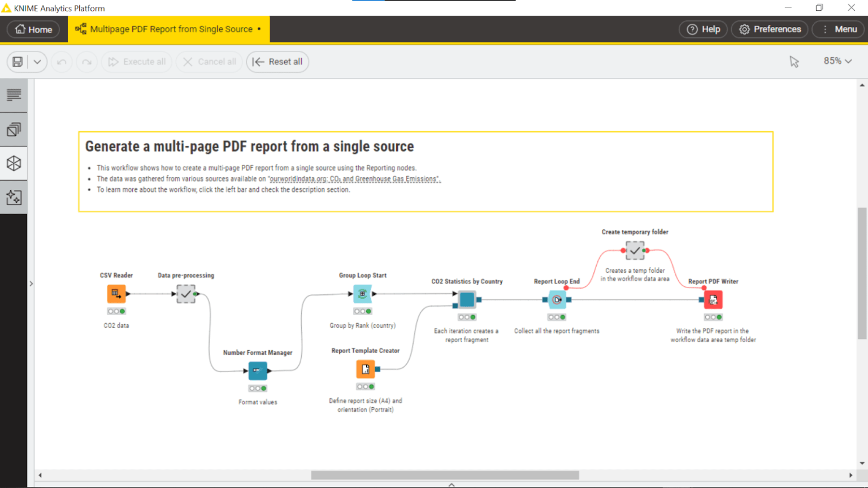This screenshot has width=868, height=488.
Task: Click the "Collect all the report fragments" label
Action: pyautogui.click(x=557, y=331)
